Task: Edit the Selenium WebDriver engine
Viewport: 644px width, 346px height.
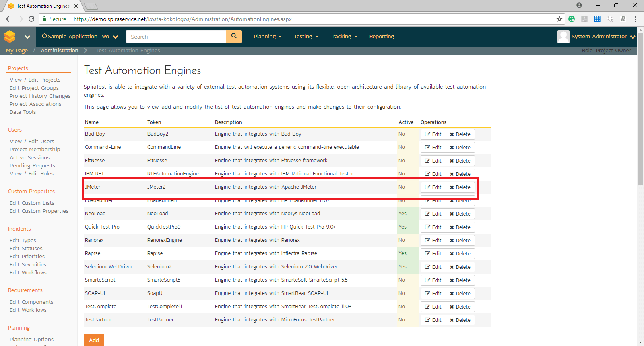Action: [433, 267]
